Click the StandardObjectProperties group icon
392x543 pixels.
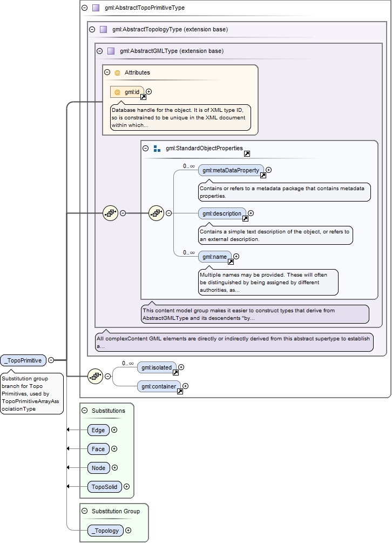pos(157,149)
